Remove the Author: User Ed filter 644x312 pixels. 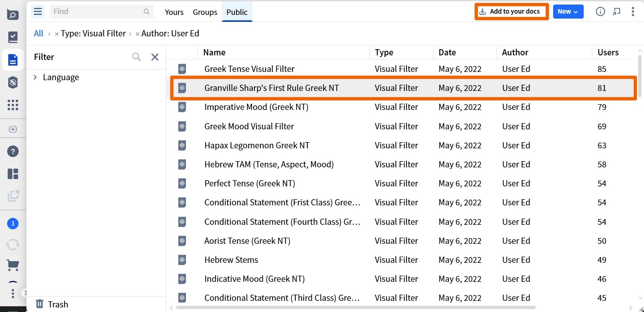click(137, 33)
